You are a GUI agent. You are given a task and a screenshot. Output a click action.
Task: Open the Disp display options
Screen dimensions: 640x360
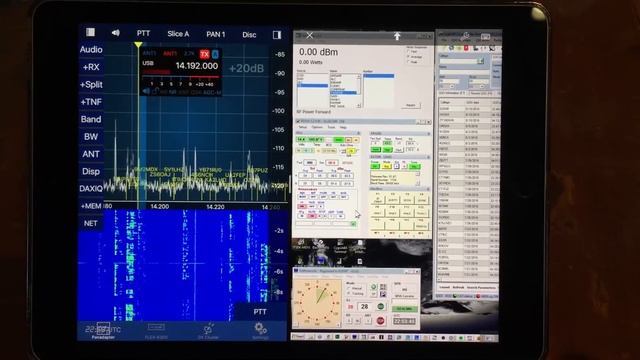tap(91, 171)
